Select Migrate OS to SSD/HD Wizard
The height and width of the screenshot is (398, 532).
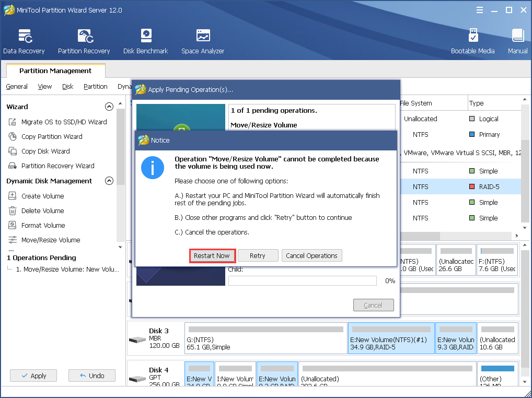point(60,122)
